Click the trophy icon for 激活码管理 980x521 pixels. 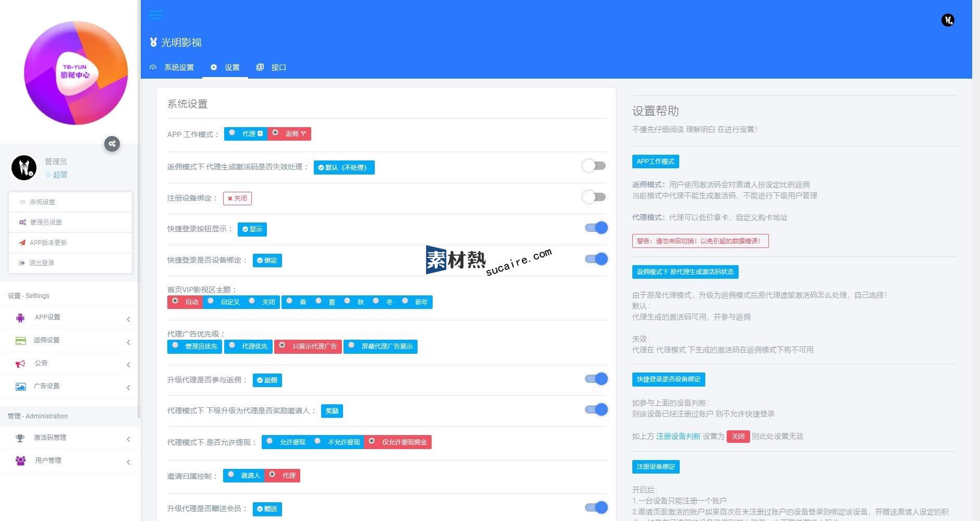(20, 438)
